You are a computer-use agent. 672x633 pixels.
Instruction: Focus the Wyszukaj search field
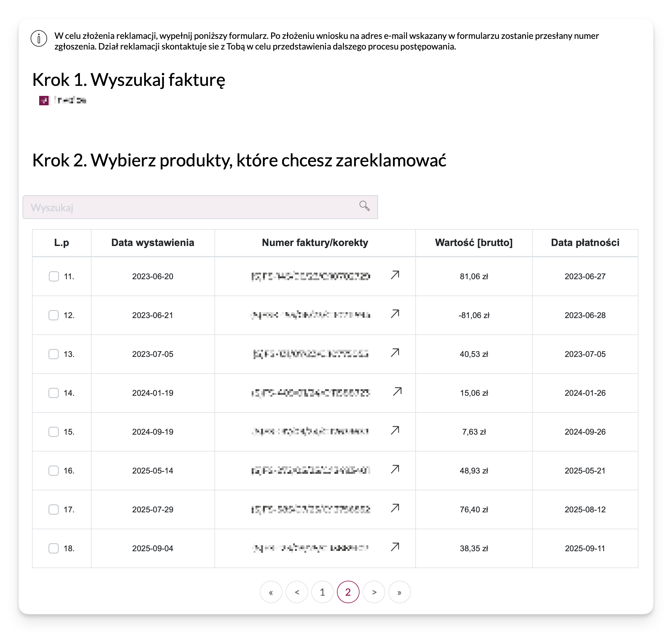pos(189,207)
